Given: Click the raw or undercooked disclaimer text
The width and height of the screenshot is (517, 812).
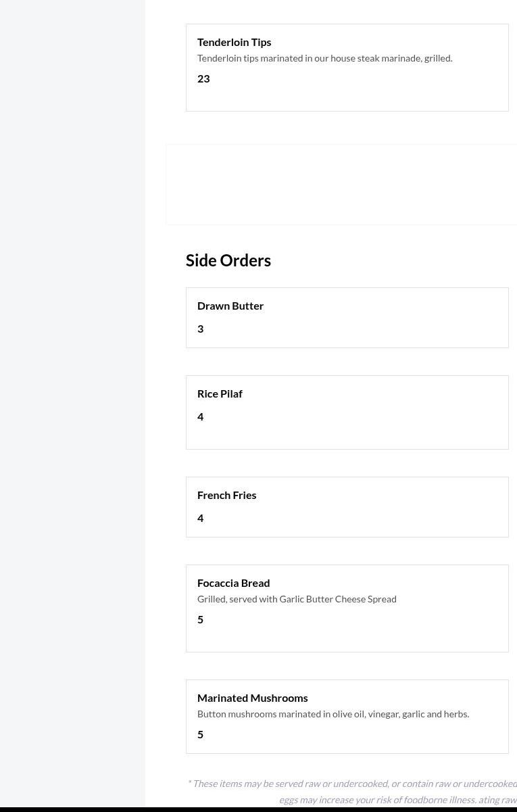Looking at the screenshot, I should point(351,784).
